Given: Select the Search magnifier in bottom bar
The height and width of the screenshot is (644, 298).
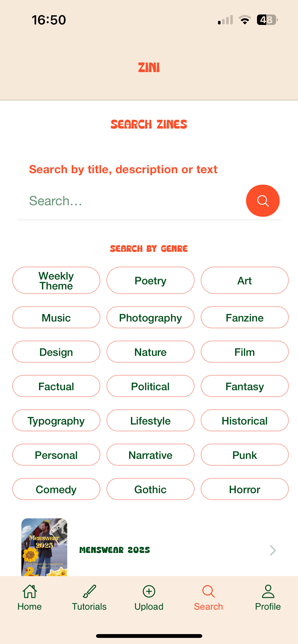Looking at the screenshot, I should pos(208,591).
